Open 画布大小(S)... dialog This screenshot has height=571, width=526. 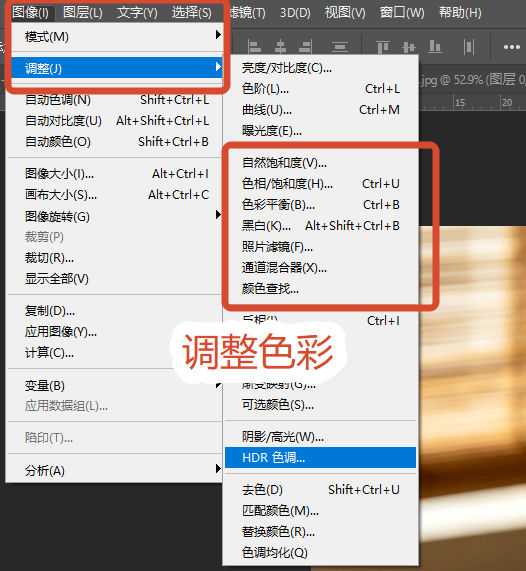click(115, 195)
